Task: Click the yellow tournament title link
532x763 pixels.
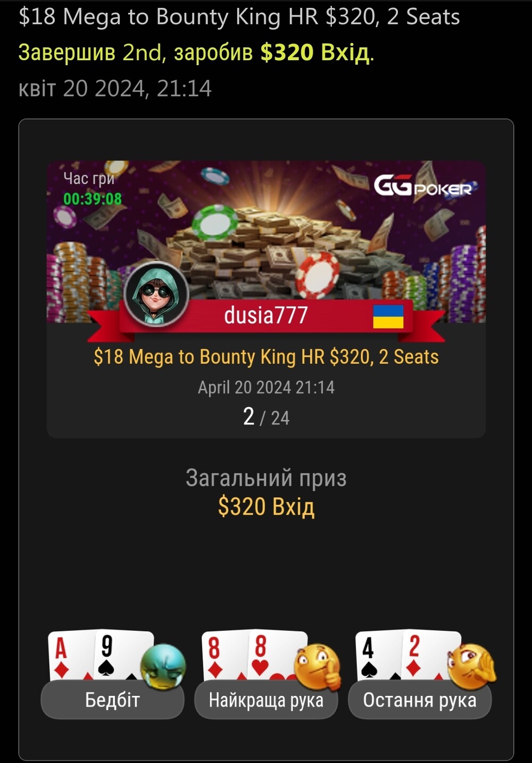Action: [x=266, y=357]
